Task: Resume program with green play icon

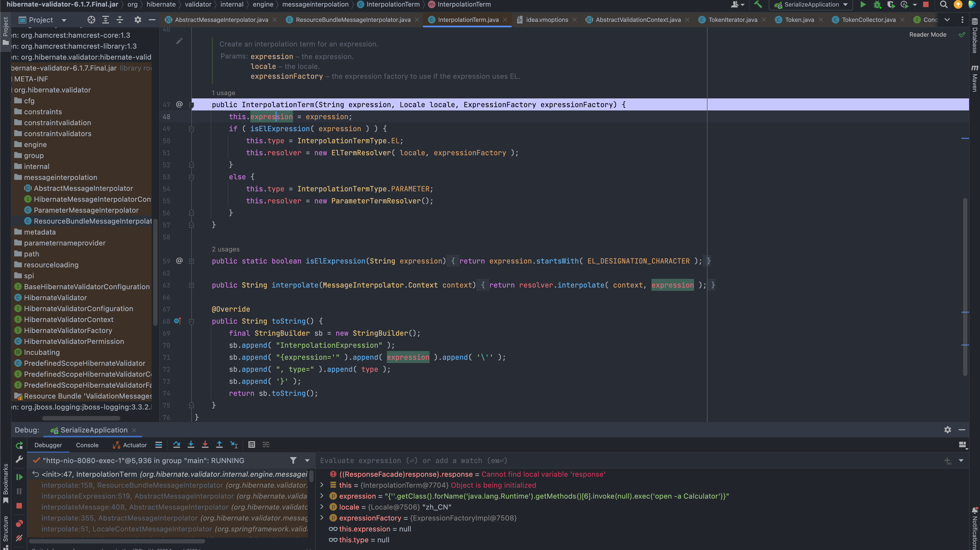Action: 19,477
